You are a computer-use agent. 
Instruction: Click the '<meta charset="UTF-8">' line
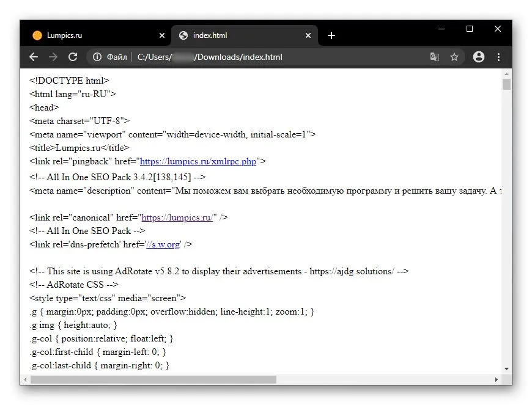click(79, 121)
